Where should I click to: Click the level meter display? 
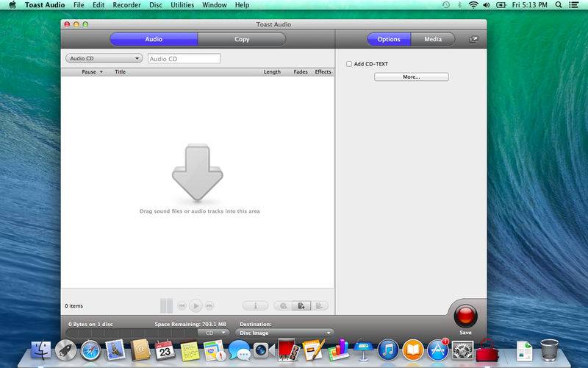click(x=167, y=305)
